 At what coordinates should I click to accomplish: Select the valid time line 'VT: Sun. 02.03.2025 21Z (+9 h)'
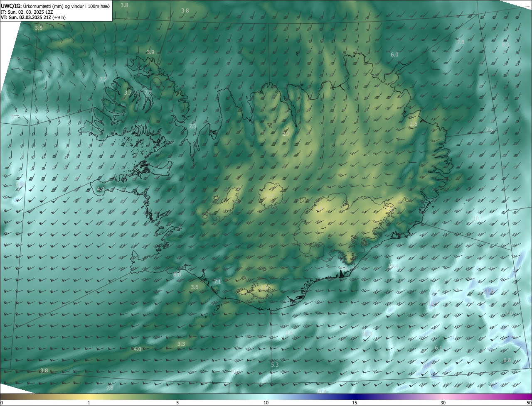[x=33, y=17]
